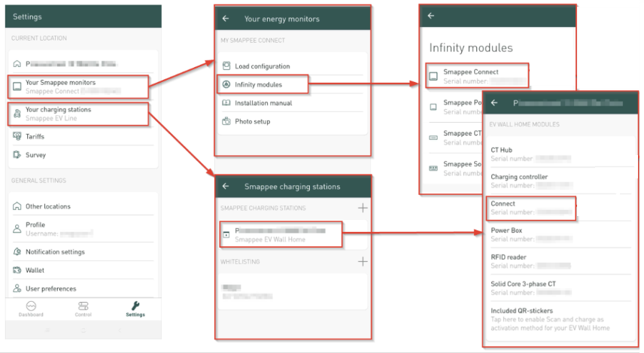Open Your Smappee monitors in Settings
Image resolution: width=644 pixels, height=353 pixels.
click(78, 87)
